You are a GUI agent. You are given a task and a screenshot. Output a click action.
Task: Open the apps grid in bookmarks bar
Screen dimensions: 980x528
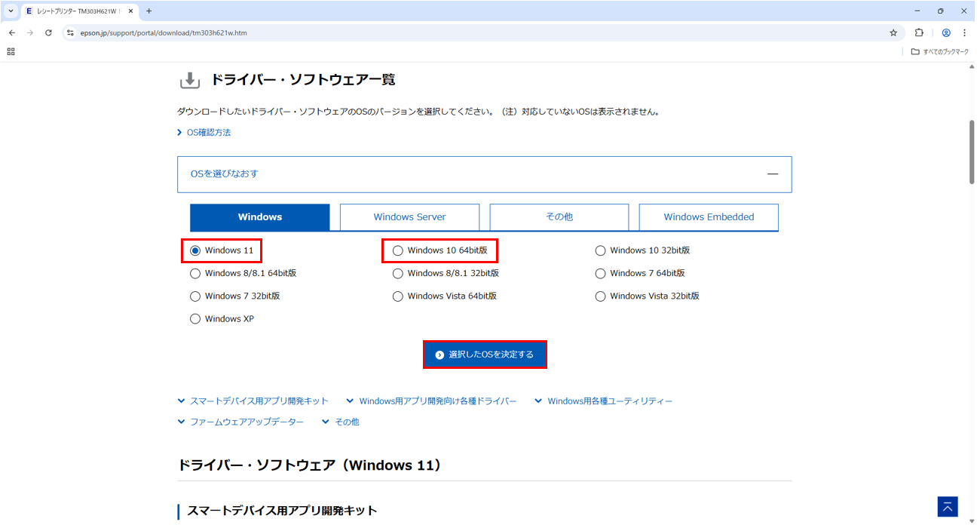click(11, 51)
